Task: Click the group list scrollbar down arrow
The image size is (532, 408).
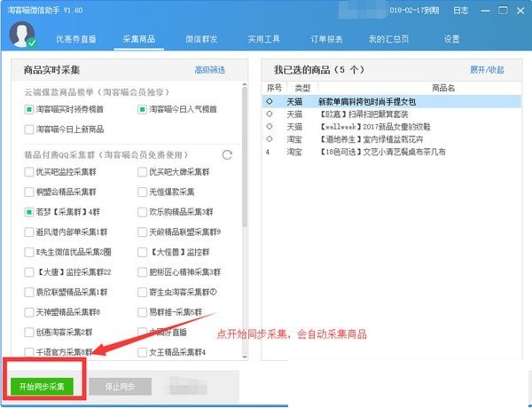Action: 245,357
